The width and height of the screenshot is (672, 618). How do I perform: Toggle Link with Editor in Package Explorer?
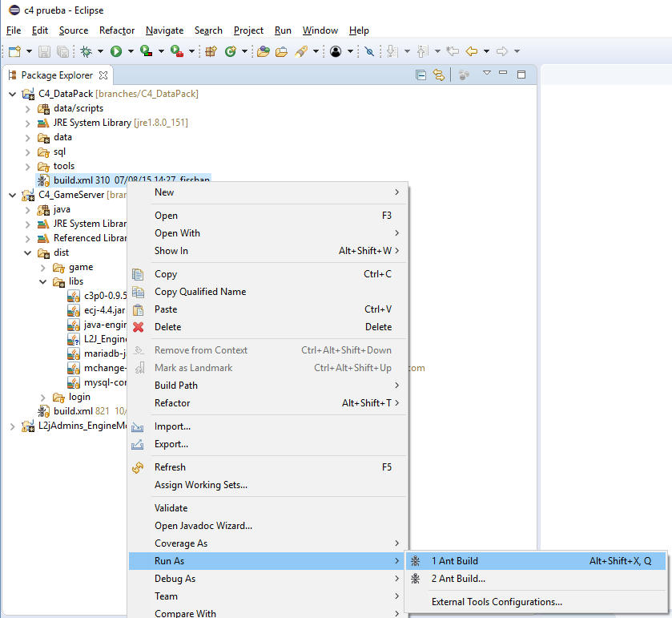(439, 75)
